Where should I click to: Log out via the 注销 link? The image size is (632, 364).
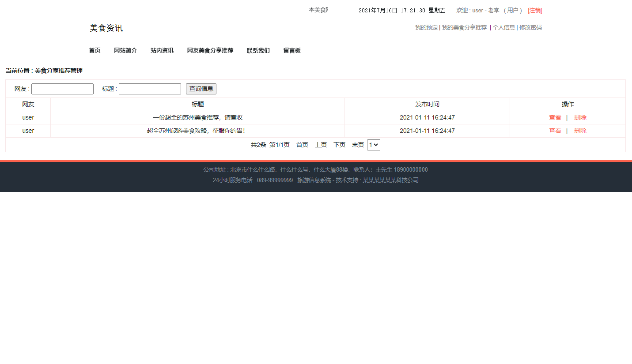pos(534,10)
